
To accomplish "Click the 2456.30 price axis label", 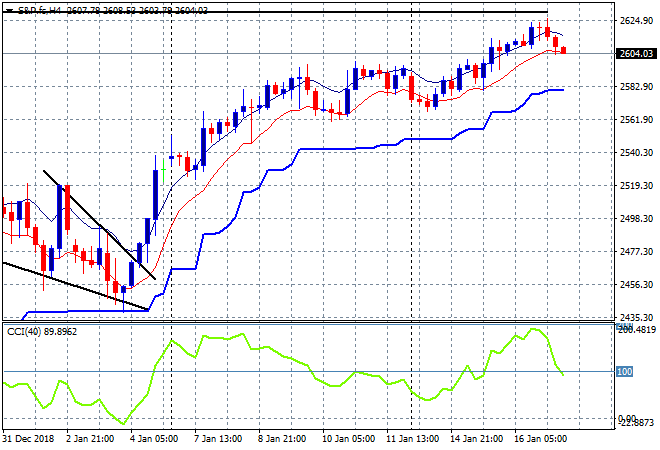I will click(x=636, y=285).
